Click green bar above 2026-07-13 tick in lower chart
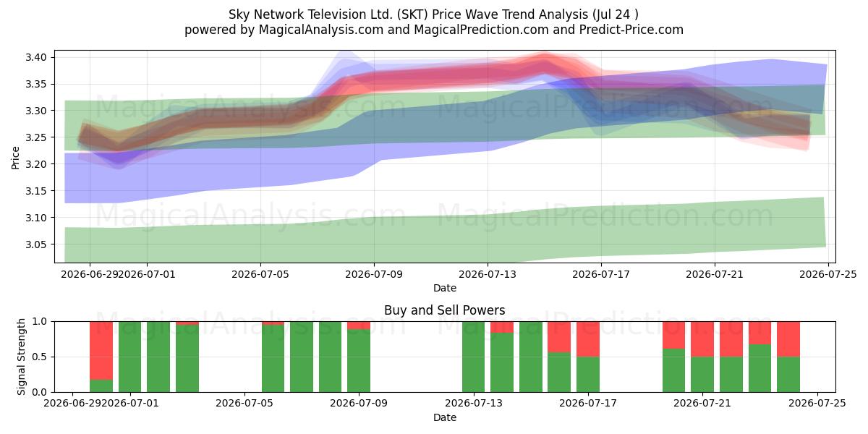The height and width of the screenshot is (434, 868). [474, 357]
